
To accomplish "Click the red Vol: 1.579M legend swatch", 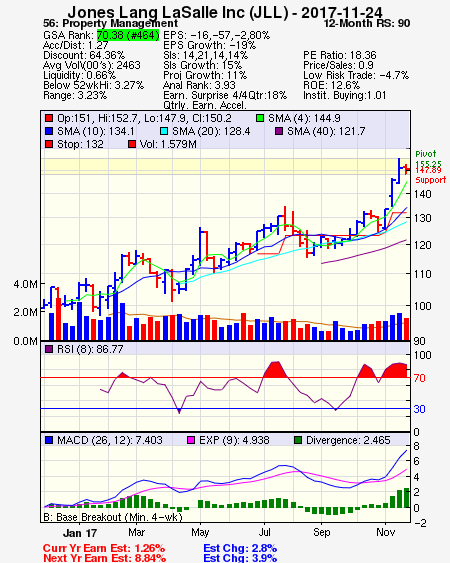I will 132,144.
